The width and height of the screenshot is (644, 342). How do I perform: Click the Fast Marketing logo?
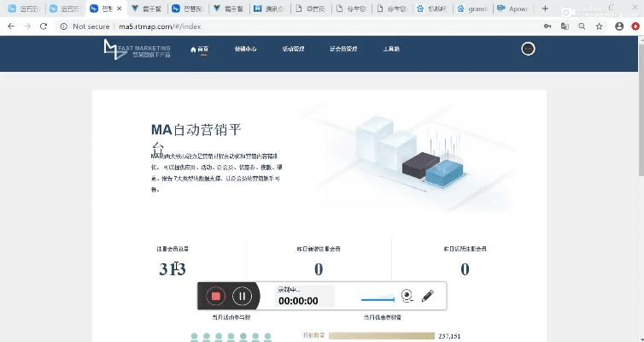coord(137,50)
